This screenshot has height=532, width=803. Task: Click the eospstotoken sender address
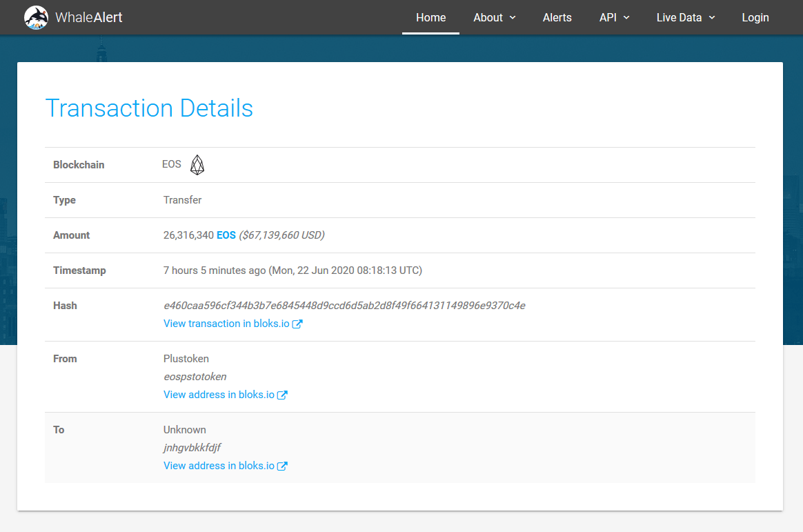(195, 377)
